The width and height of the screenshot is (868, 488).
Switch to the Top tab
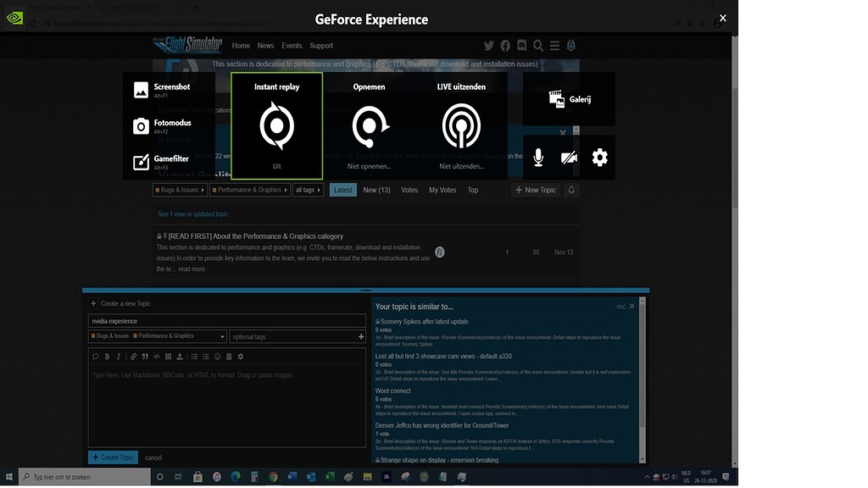[473, 190]
